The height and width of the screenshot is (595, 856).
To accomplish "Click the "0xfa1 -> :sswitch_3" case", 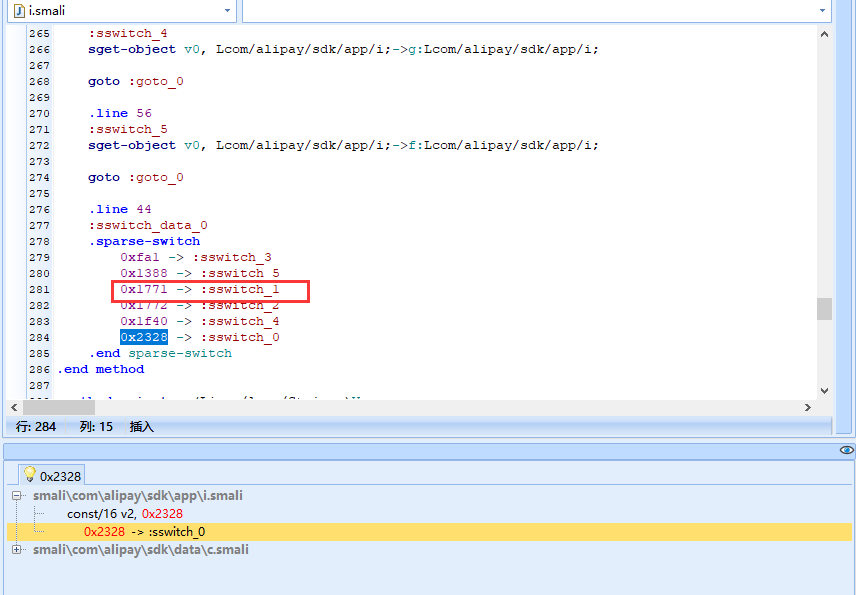I will pyautogui.click(x=196, y=257).
